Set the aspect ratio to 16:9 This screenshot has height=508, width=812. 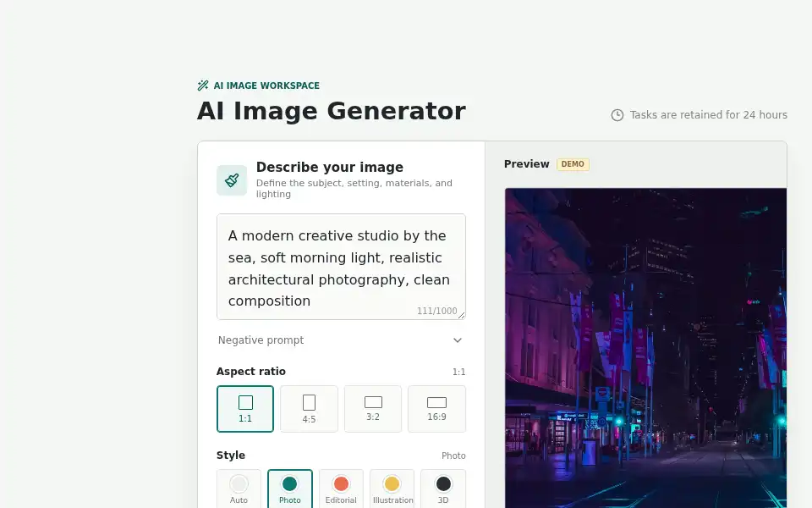(436, 409)
